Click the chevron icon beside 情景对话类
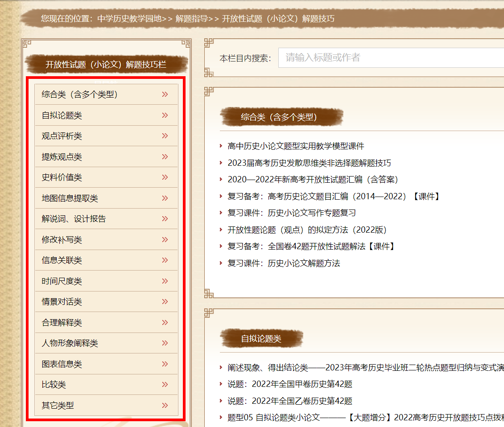The image size is (504, 427). [x=165, y=302]
